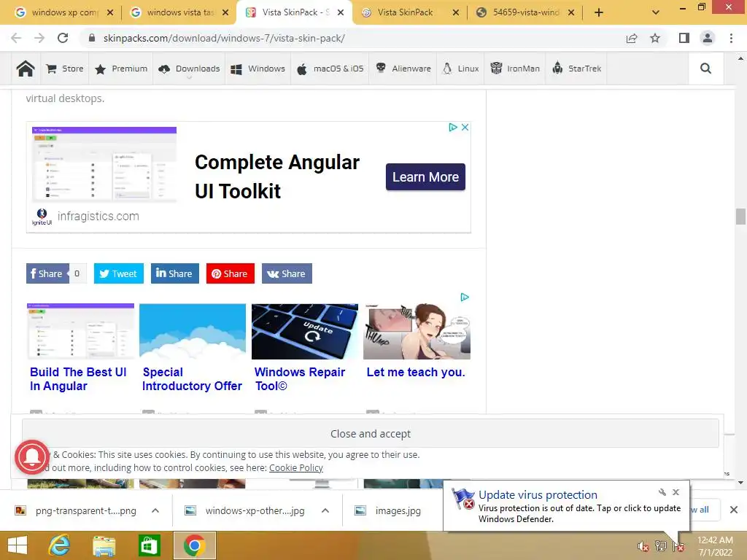This screenshot has height=560, width=747.
Task: Open File Explorer from taskbar
Action: [104, 545]
